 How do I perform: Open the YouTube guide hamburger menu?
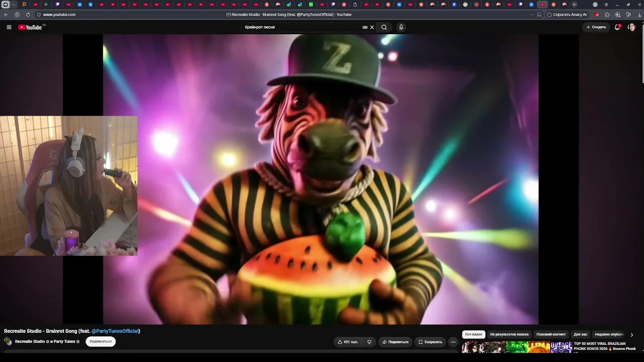tap(9, 27)
